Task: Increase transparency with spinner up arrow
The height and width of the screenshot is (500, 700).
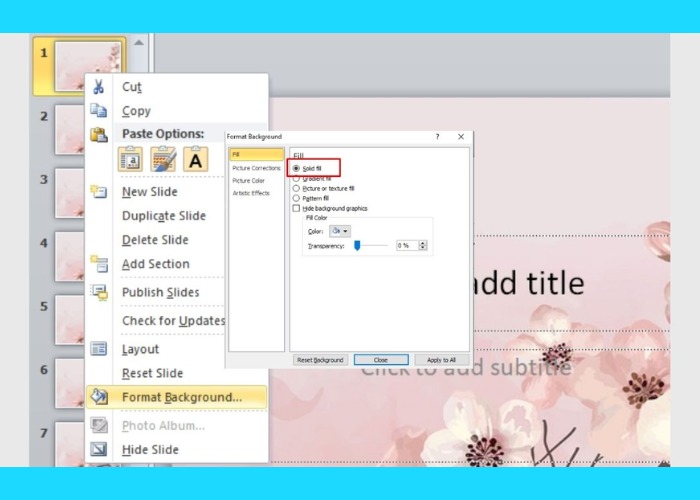Action: (423, 243)
